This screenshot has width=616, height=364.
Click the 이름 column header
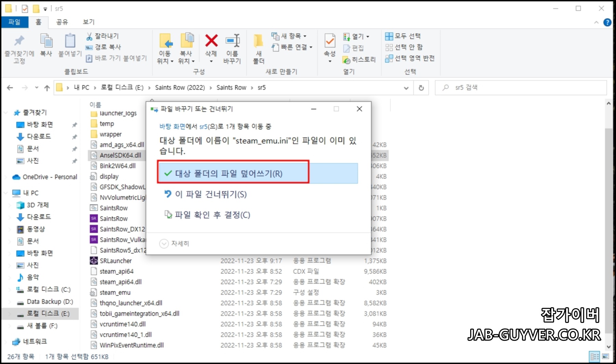click(x=95, y=105)
